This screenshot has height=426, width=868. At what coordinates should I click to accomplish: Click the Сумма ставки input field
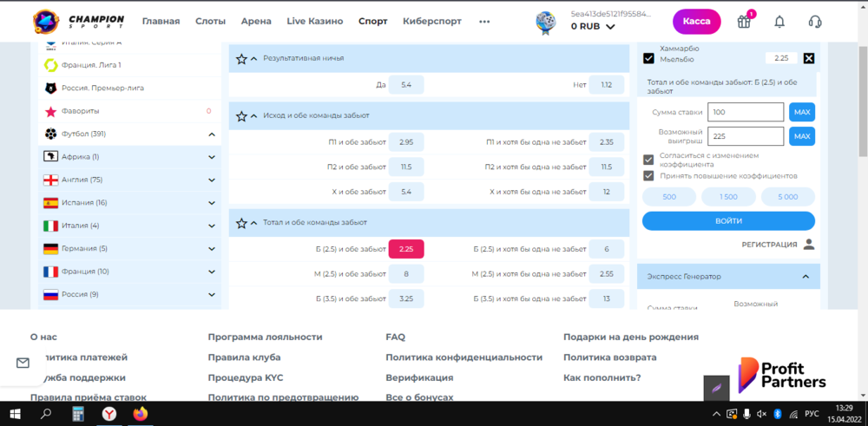coord(746,112)
